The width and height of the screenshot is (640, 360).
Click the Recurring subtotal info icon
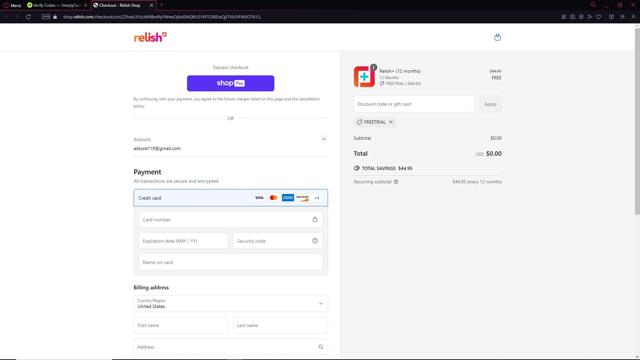tap(396, 182)
